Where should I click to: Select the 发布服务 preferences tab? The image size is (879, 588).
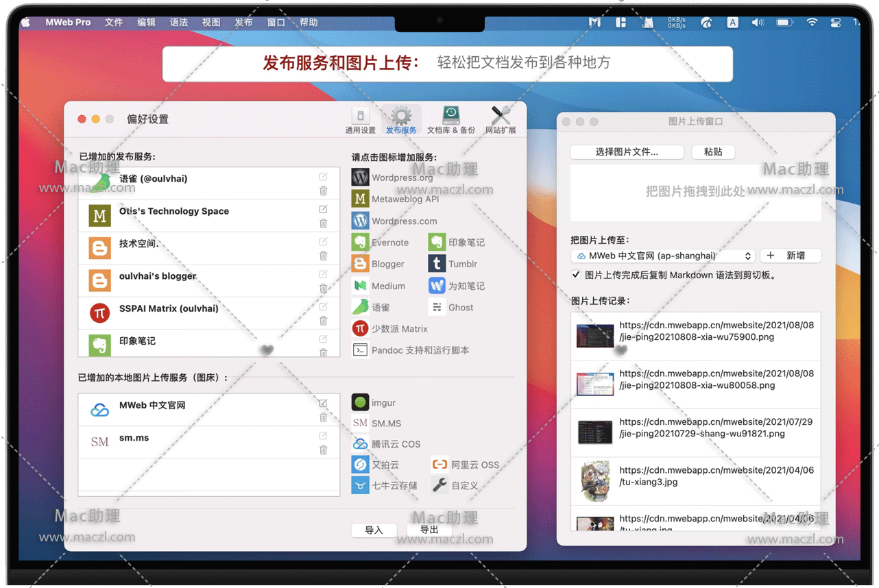(401, 120)
